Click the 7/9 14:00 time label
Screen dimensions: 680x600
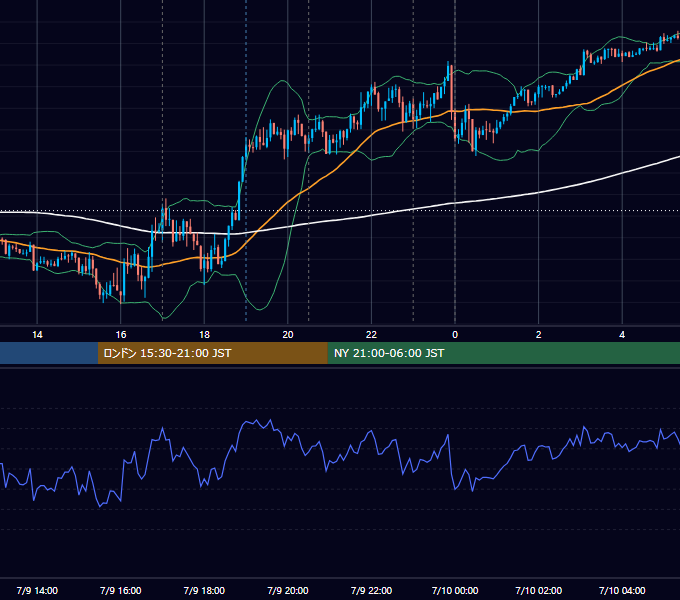click(37, 590)
